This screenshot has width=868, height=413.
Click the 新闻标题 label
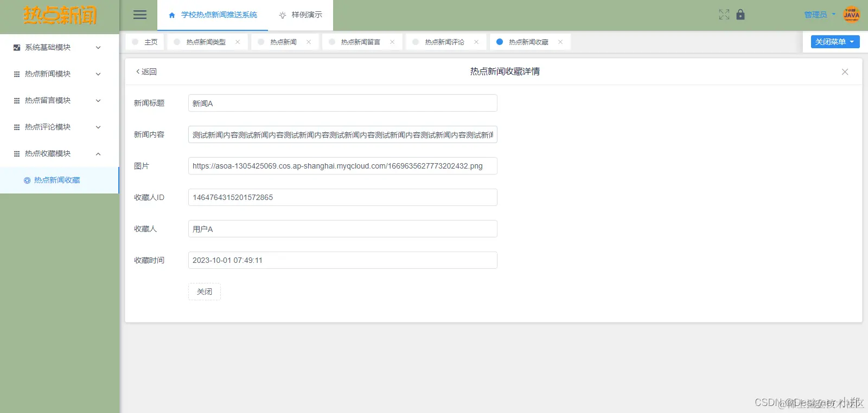[149, 103]
